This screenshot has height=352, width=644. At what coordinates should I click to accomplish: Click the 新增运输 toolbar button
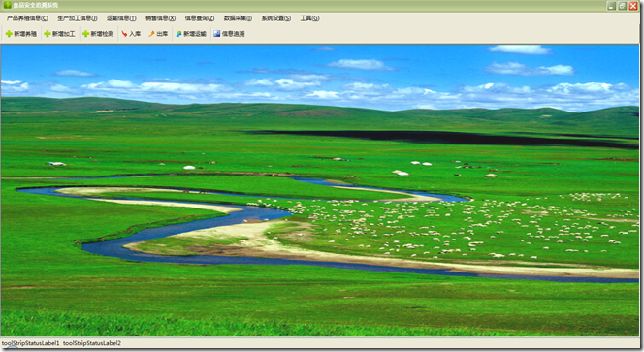(x=191, y=34)
